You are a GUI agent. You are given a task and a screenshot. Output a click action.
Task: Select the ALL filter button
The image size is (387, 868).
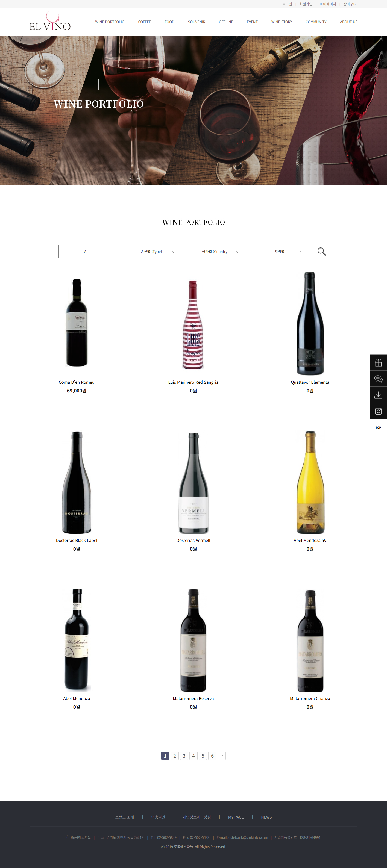[87, 251]
